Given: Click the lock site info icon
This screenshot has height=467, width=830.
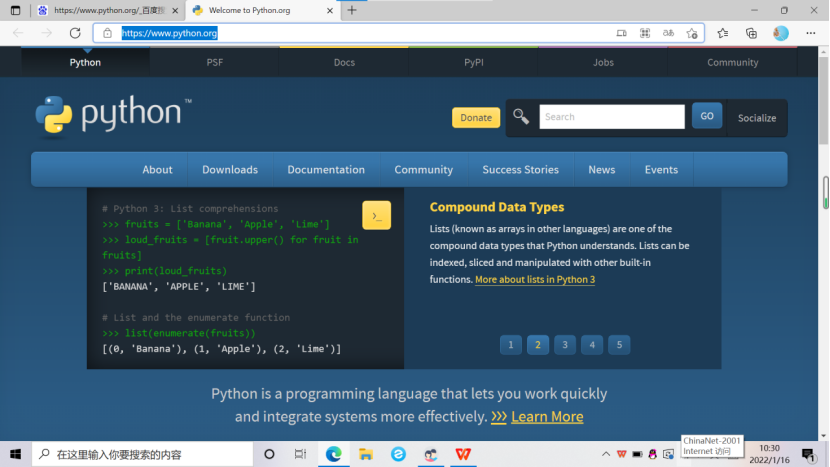Looking at the screenshot, I should [x=107, y=33].
